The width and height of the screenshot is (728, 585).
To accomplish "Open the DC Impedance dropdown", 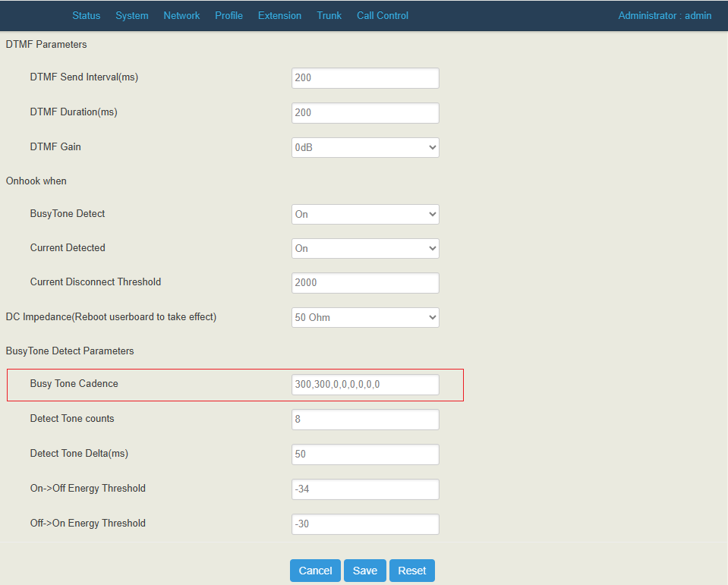I will pyautogui.click(x=365, y=317).
